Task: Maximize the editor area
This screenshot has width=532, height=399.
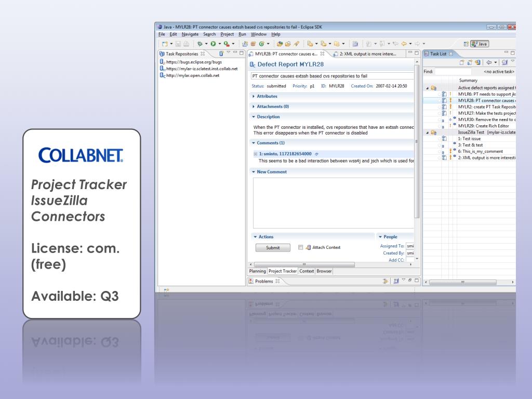Action: point(417,53)
